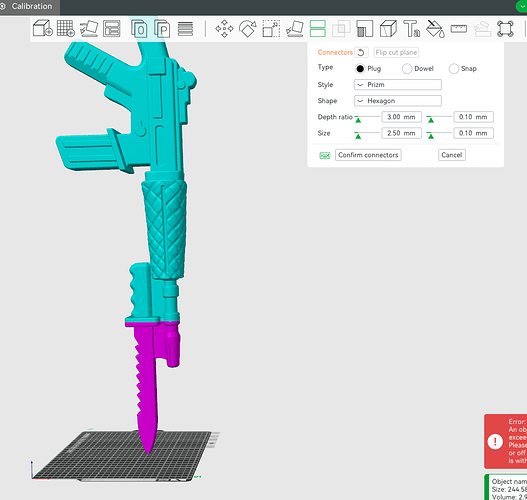The width and height of the screenshot is (527, 500).
Task: Click the Assembly view icon
Action: pyautogui.click(x=505, y=29)
